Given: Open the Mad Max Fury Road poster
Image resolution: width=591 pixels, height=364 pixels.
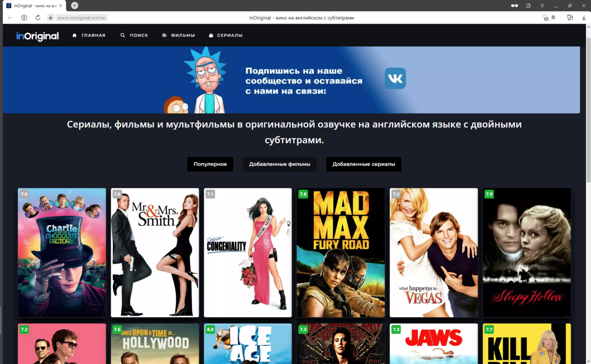Looking at the screenshot, I should click(341, 253).
